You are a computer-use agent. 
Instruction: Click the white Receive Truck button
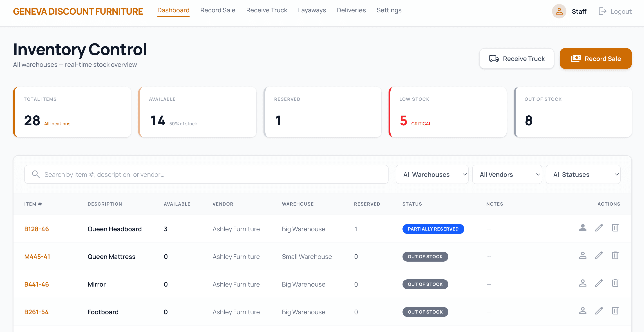517,58
